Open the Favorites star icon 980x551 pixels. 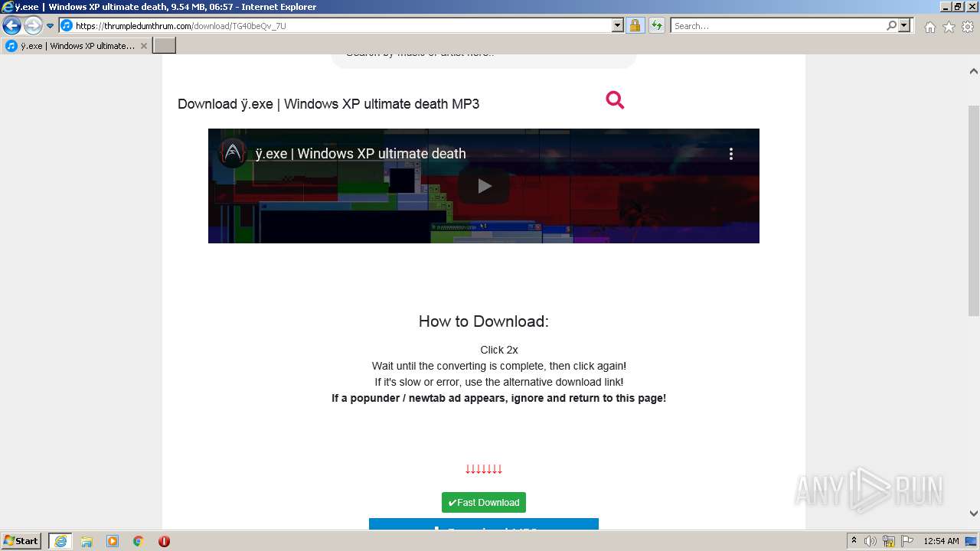tap(949, 27)
